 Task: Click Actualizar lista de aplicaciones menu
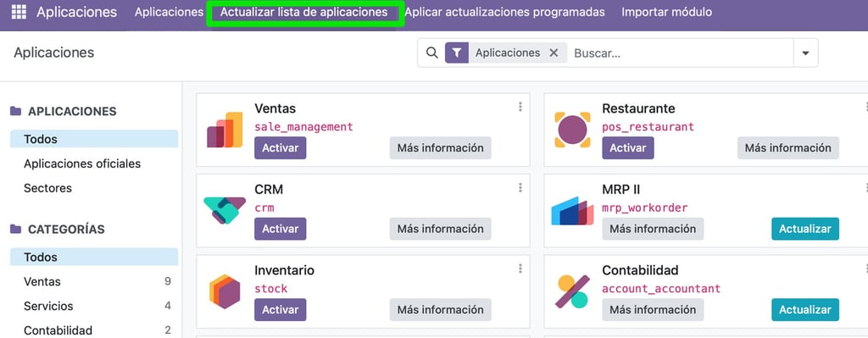(x=304, y=12)
